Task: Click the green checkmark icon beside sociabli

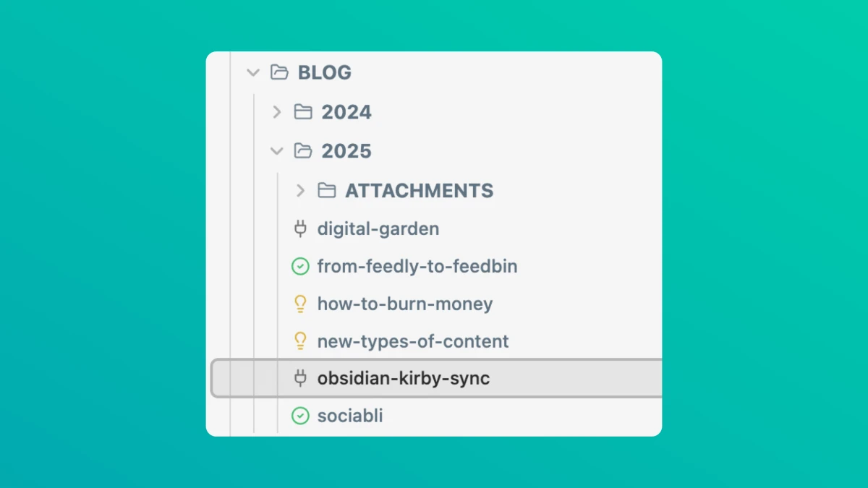Action: [x=300, y=416]
